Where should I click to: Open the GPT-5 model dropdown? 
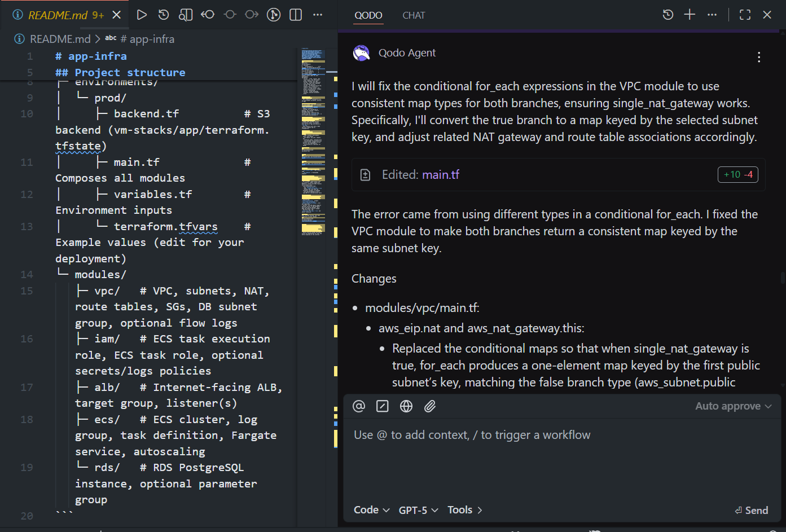(418, 510)
